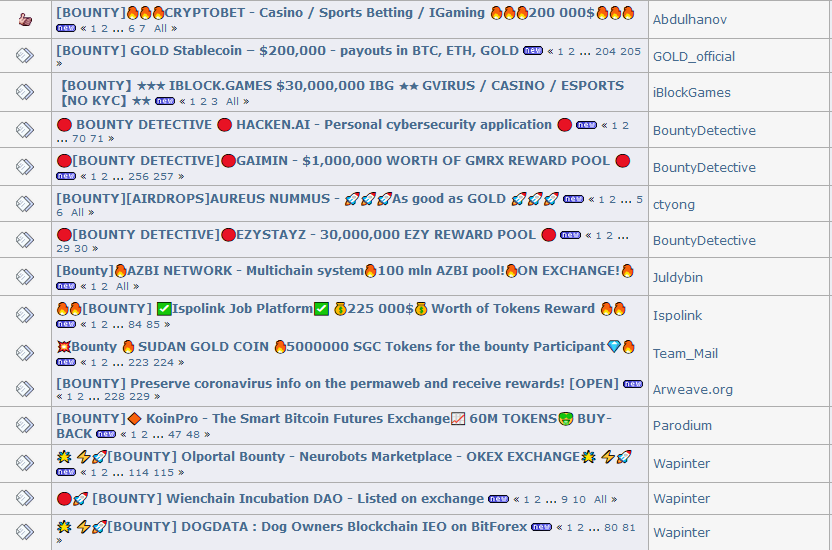Click new-post badge of Ispolink thread

tap(66, 324)
